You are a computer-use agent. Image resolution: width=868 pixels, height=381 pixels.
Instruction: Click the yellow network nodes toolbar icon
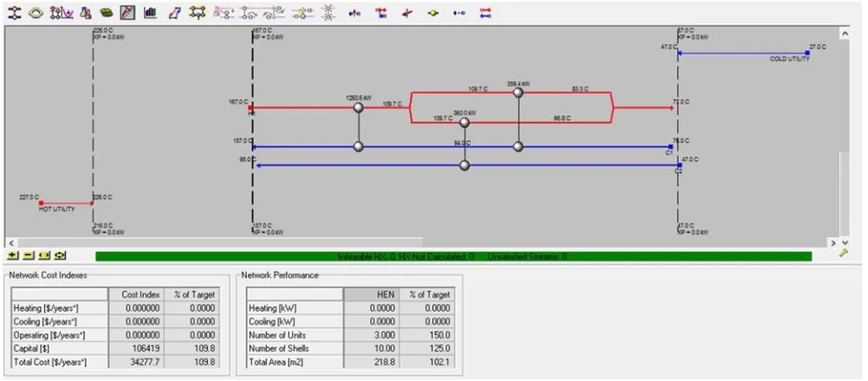coord(197,13)
